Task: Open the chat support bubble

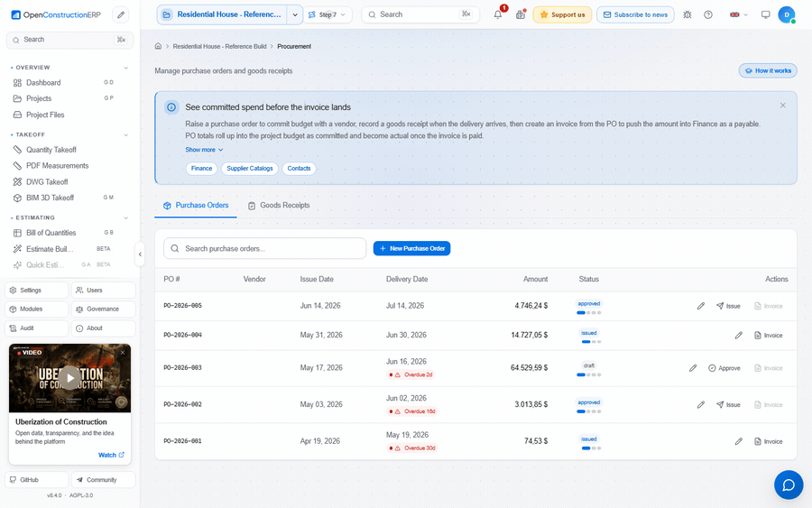Action: tap(789, 485)
